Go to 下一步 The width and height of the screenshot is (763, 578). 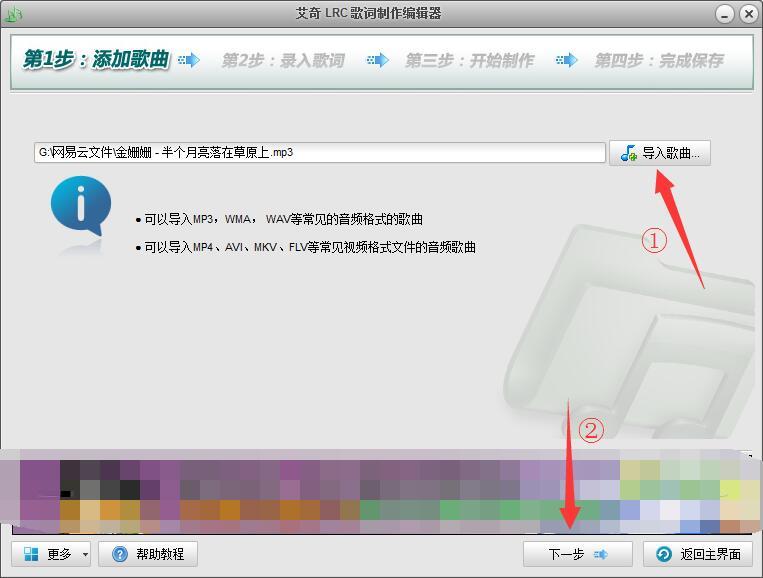pyautogui.click(x=577, y=554)
